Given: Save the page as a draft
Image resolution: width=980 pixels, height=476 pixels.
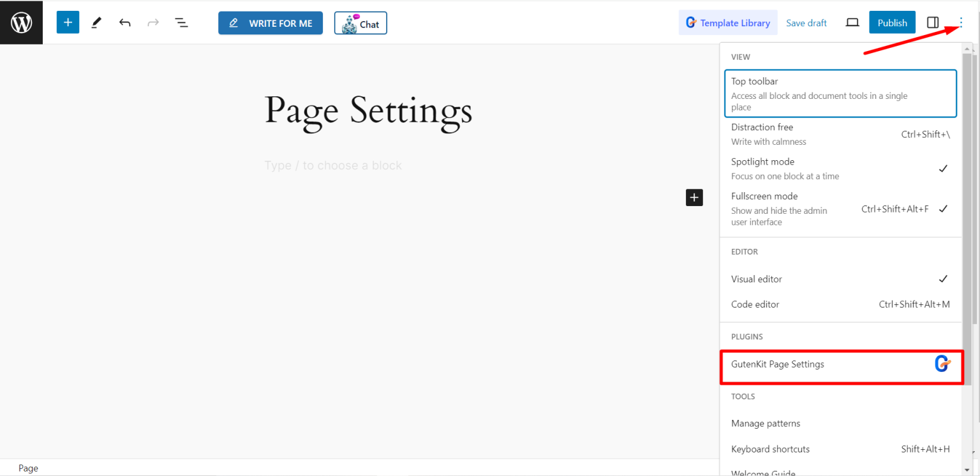Looking at the screenshot, I should tap(806, 22).
